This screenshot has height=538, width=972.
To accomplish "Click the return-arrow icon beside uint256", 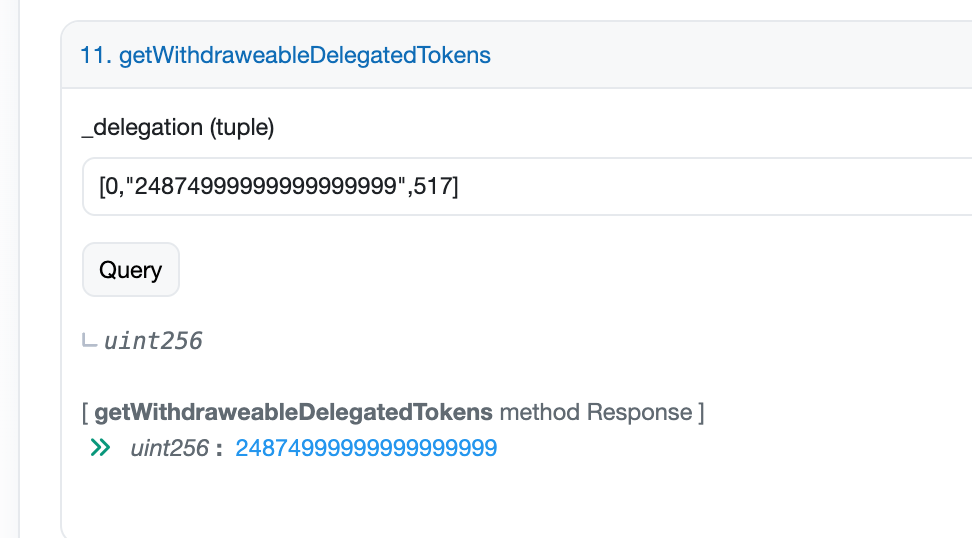I will pyautogui.click(x=90, y=341).
